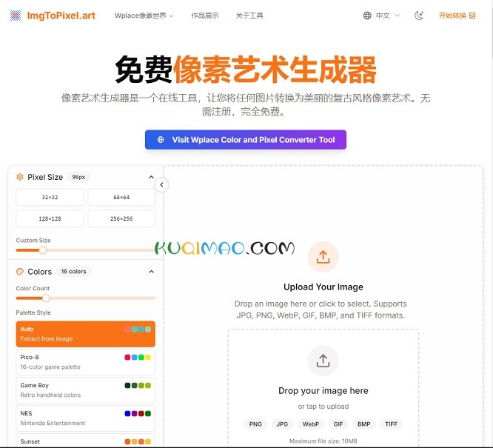Image resolution: width=493 pixels, height=448 pixels.
Task: Open the 关于工具 nav item
Action: [x=249, y=16]
